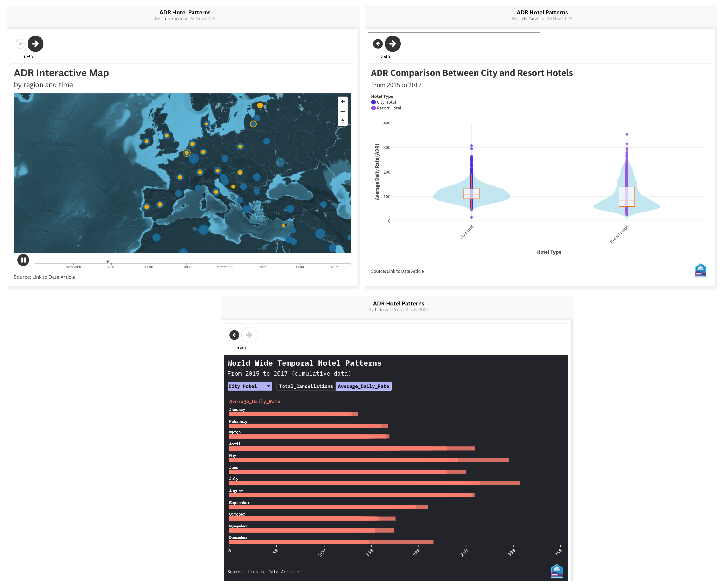Go to previous slide from 3 of 3
The height and width of the screenshot is (588, 725).
click(x=234, y=335)
